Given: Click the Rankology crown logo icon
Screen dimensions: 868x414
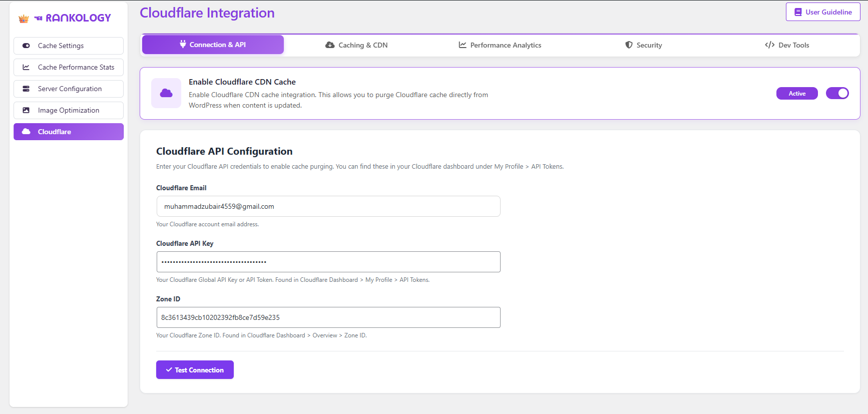Looking at the screenshot, I should (24, 19).
